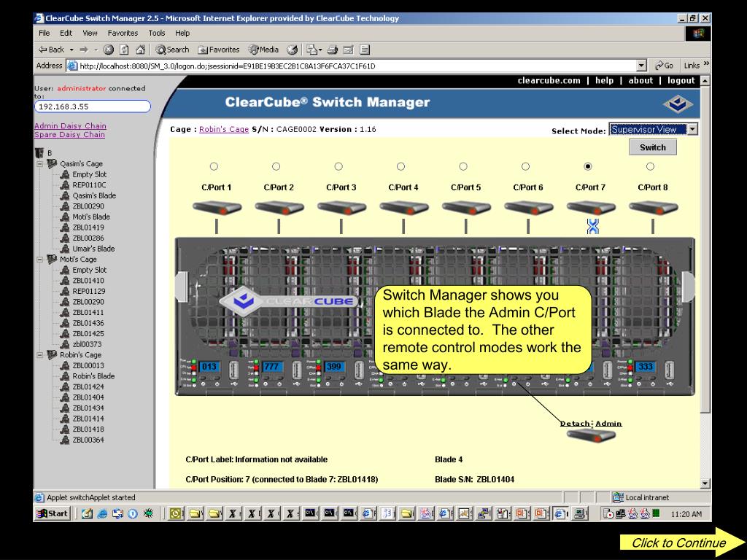Click the IP address field showing 192.168.3.55
The height and width of the screenshot is (560, 747).
93,106
